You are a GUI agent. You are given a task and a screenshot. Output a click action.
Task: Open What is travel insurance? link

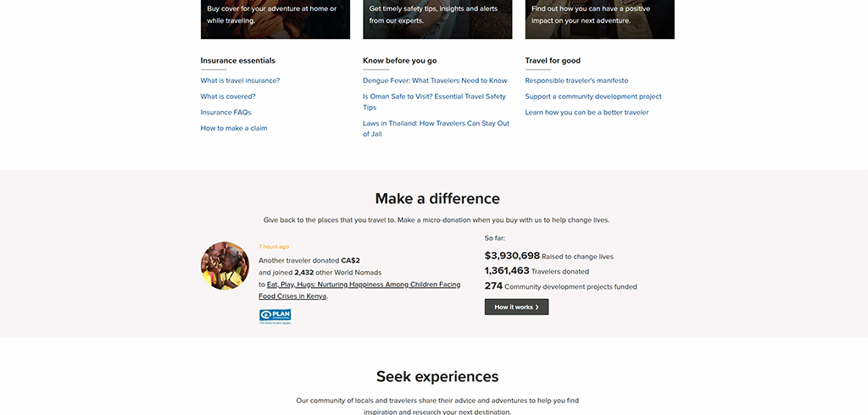(240, 80)
